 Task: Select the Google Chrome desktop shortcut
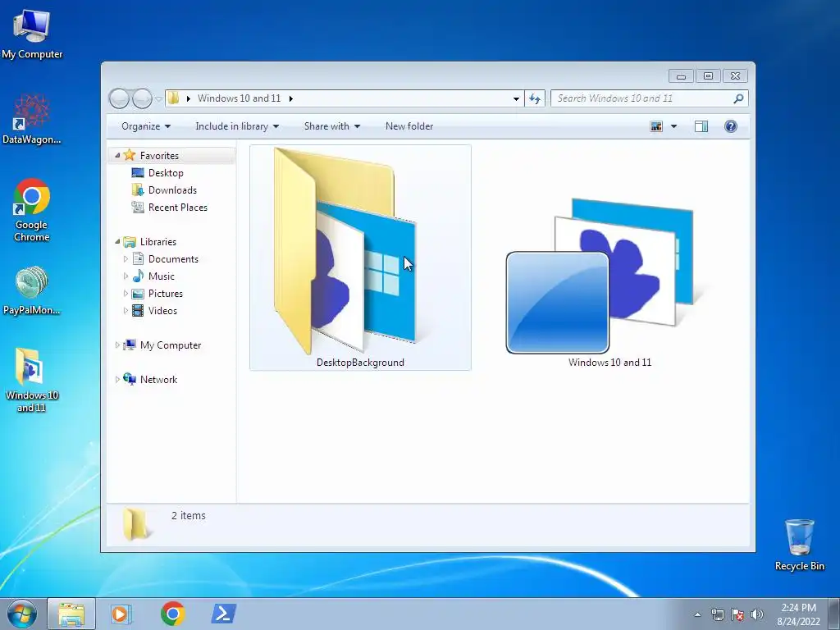(x=32, y=210)
